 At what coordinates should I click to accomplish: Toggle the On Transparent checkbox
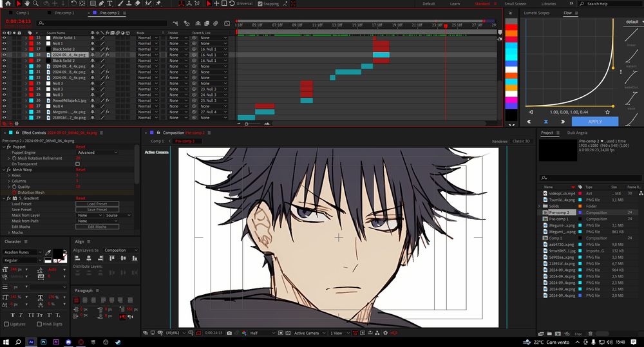[78, 164]
